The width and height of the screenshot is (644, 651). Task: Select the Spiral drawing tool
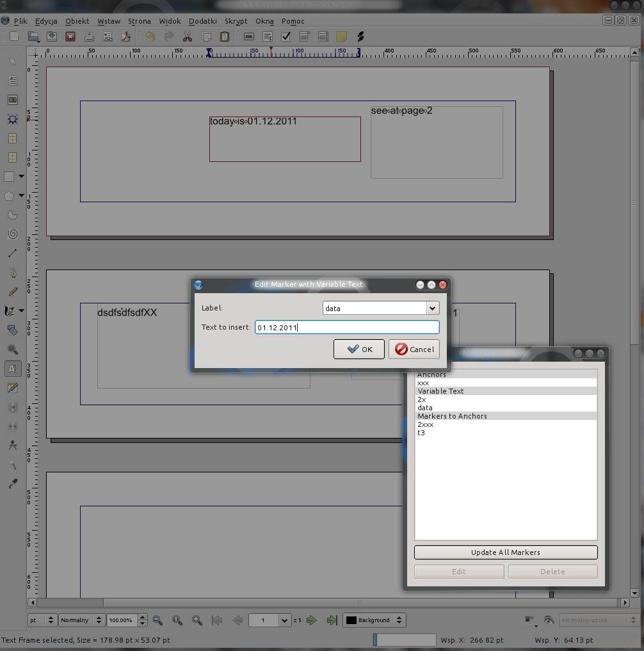point(12,234)
